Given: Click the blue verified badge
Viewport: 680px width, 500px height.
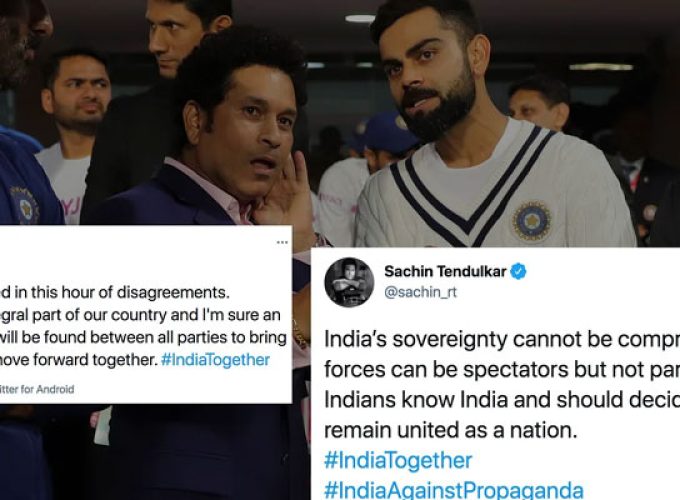Looking at the screenshot, I should tap(518, 271).
